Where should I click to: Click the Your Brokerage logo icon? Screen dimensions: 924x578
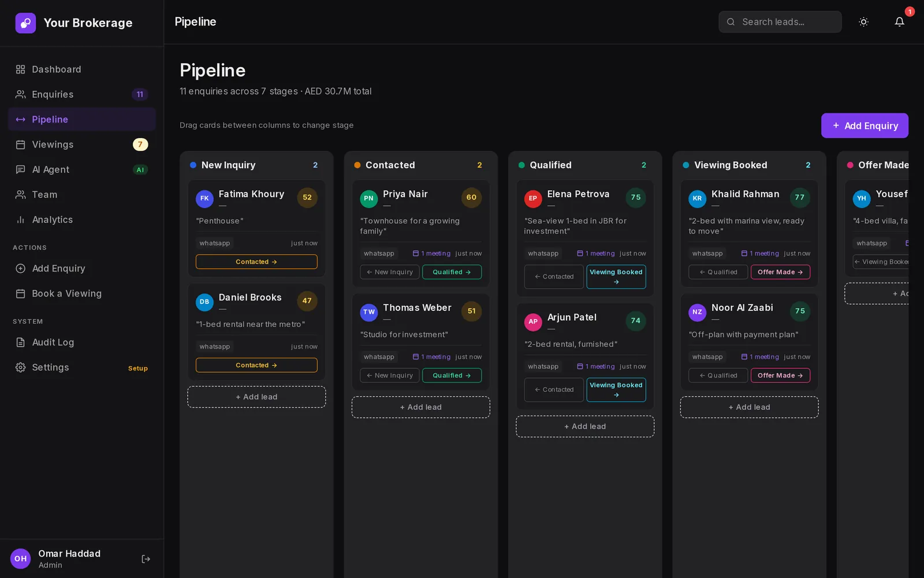(x=25, y=23)
